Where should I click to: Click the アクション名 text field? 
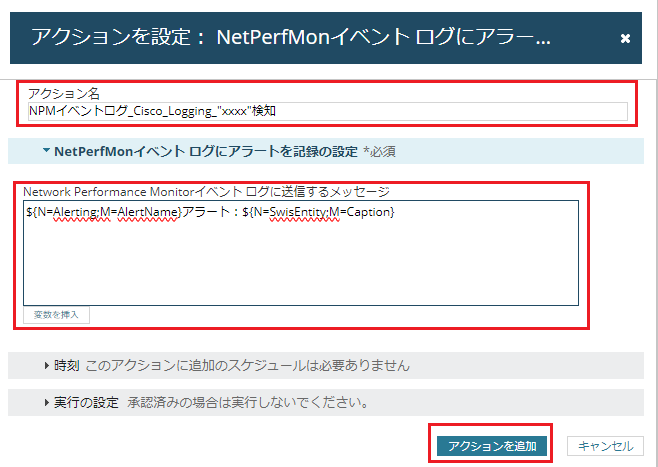[328, 111]
